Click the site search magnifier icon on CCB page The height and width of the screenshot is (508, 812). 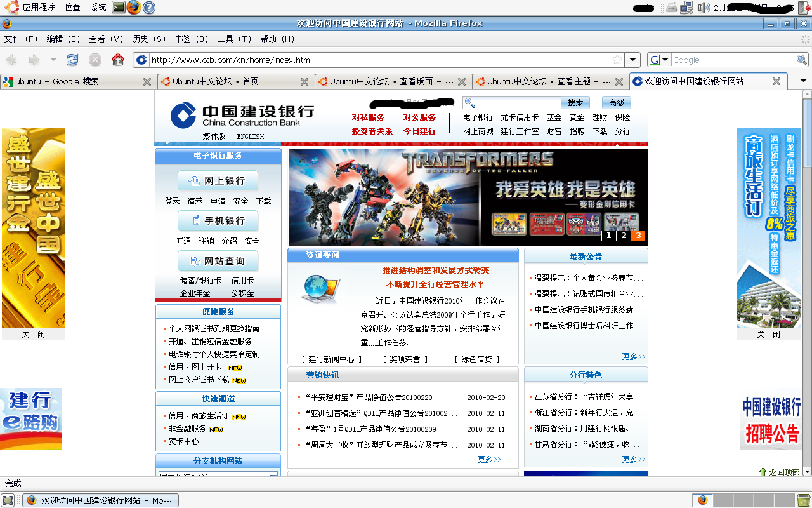[x=470, y=103]
